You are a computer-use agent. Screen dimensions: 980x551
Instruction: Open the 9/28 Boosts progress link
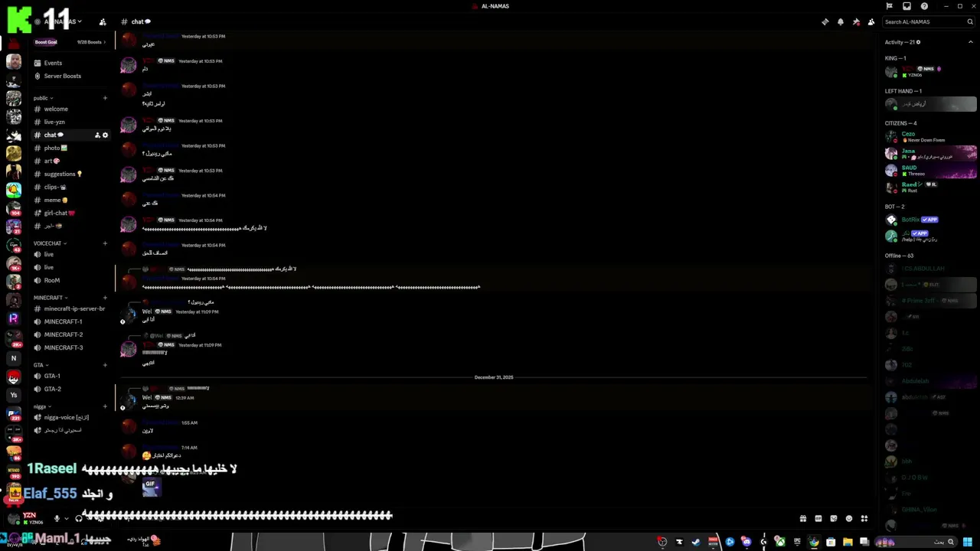(91, 42)
